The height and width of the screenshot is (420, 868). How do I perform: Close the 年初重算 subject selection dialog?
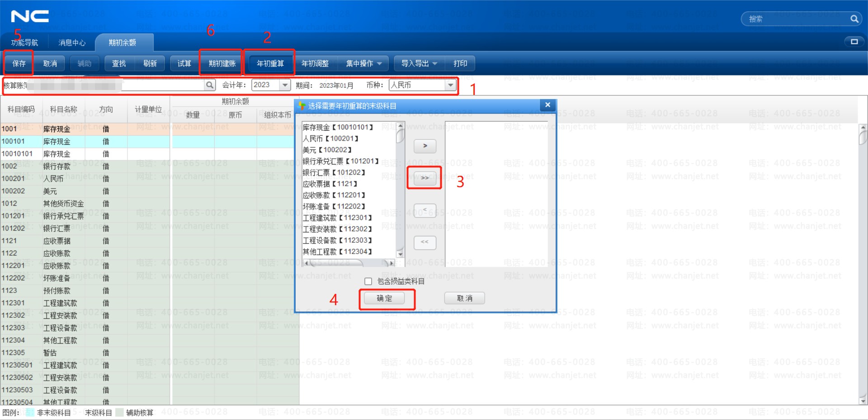(x=547, y=105)
